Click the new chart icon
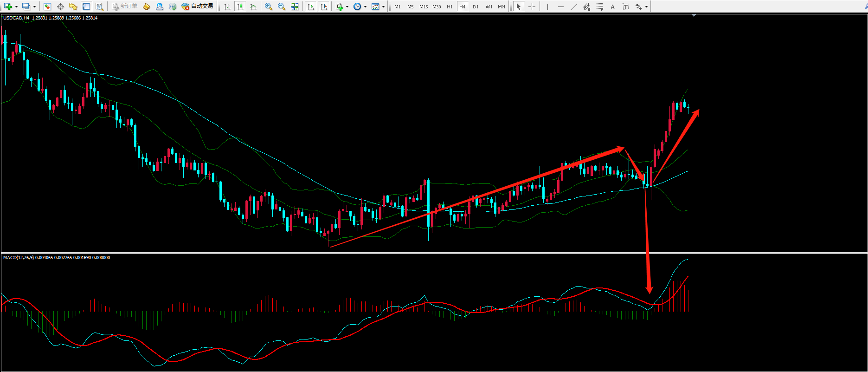This screenshot has height=372, width=868. (8, 7)
